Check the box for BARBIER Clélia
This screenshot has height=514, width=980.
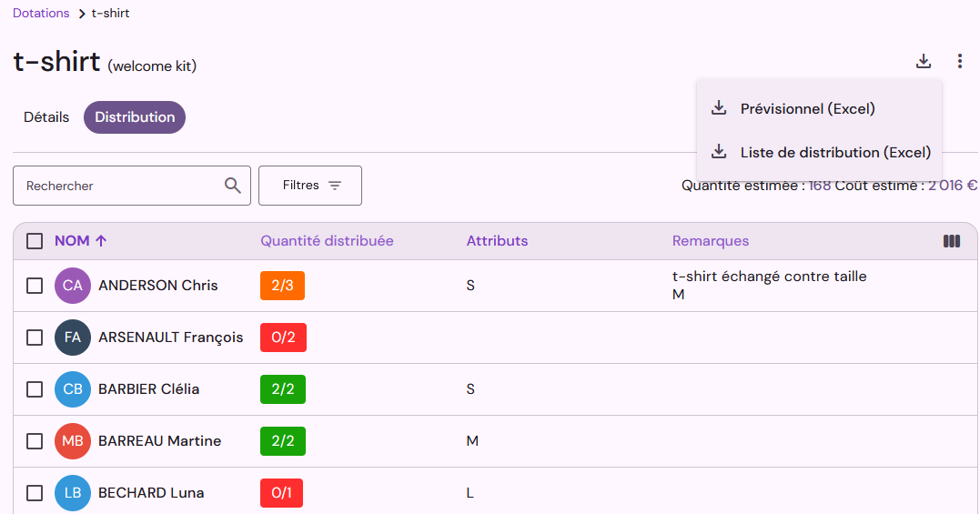[35, 389]
